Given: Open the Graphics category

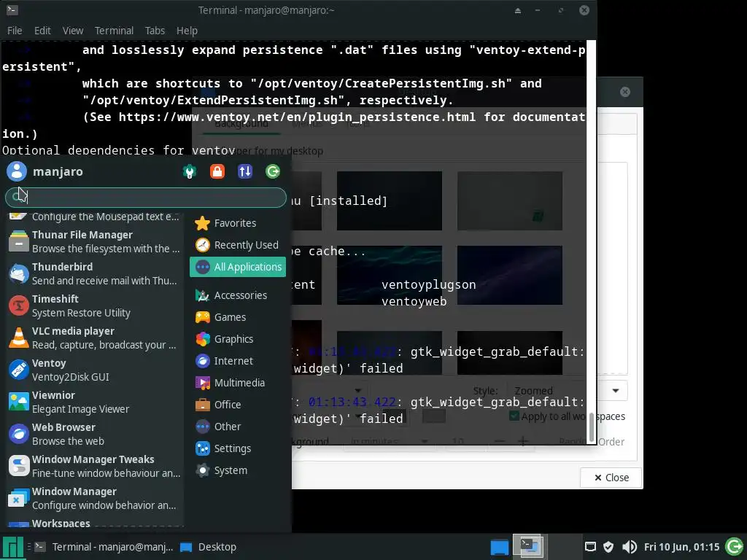Looking at the screenshot, I should point(238,339).
